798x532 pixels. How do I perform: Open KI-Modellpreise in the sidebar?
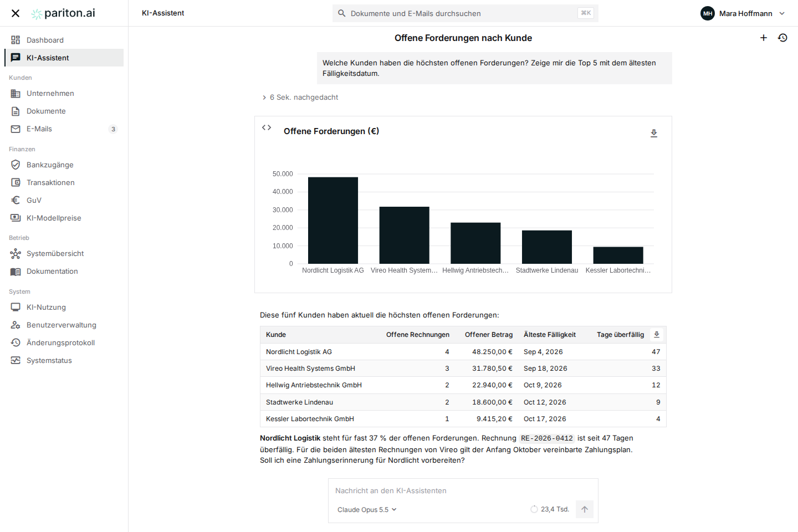tap(64, 218)
